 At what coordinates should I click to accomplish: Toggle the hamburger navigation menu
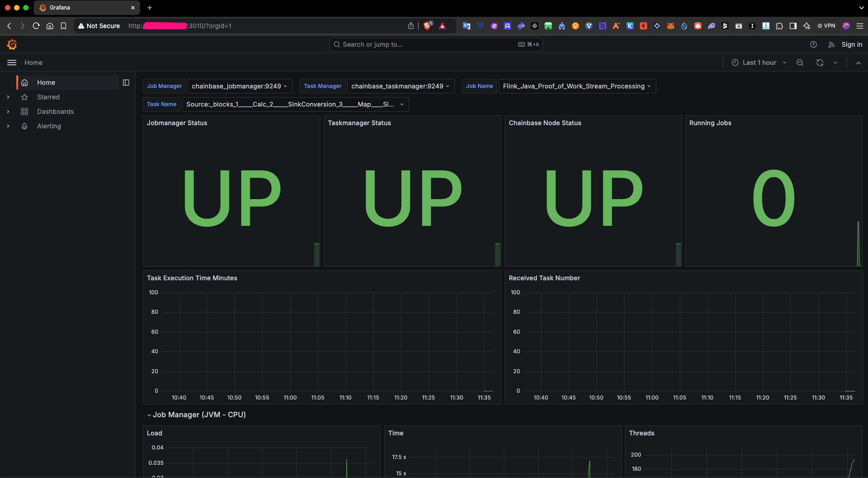12,63
